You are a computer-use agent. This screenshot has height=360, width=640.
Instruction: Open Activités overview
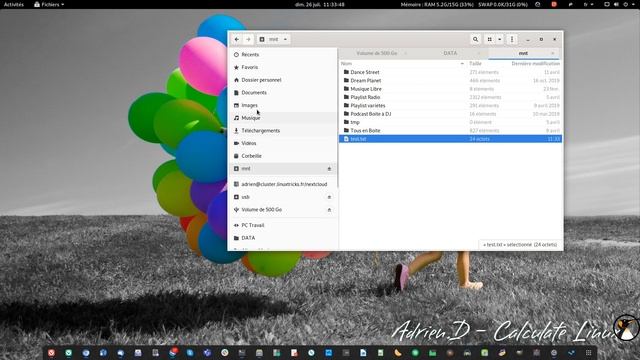click(14, 4)
